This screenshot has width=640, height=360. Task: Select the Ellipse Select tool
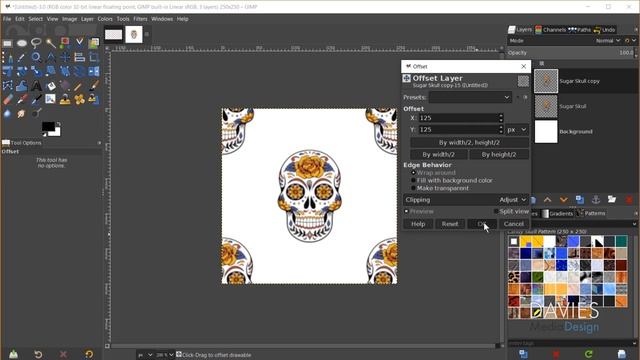22,43
